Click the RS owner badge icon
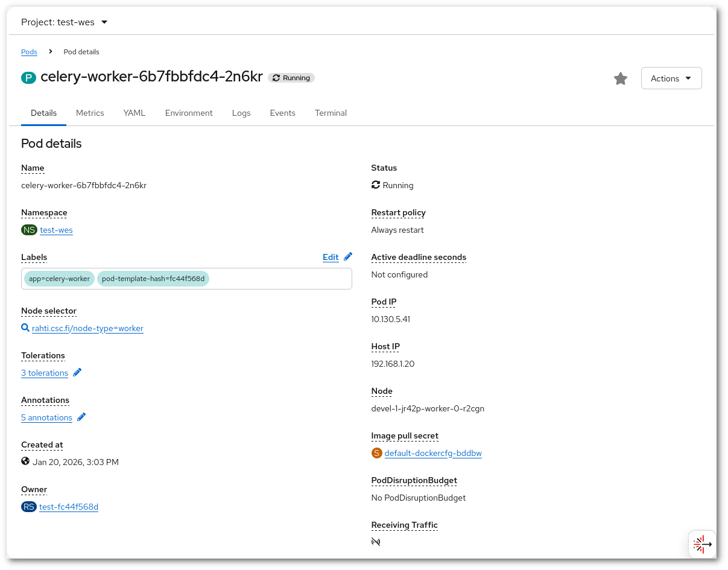Screen dimensions: 728x570 (29, 507)
